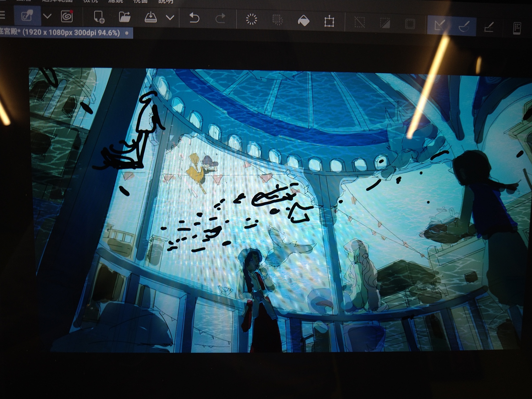Click the smartphone connection icon
The width and height of the screenshot is (532, 399).
(x=517, y=28)
